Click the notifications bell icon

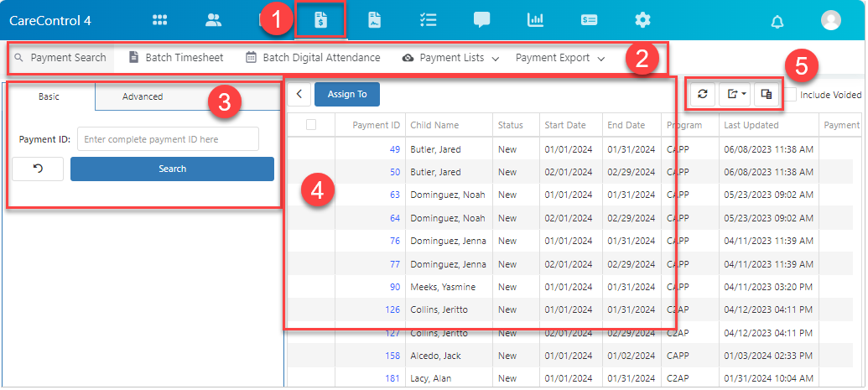[x=777, y=22]
